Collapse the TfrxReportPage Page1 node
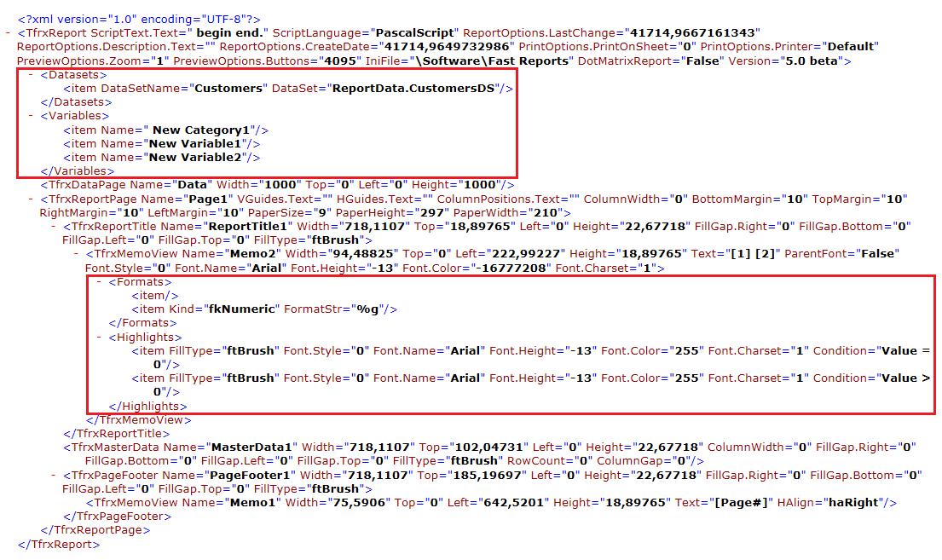Image resolution: width=942 pixels, height=560 pixels. coord(31,199)
